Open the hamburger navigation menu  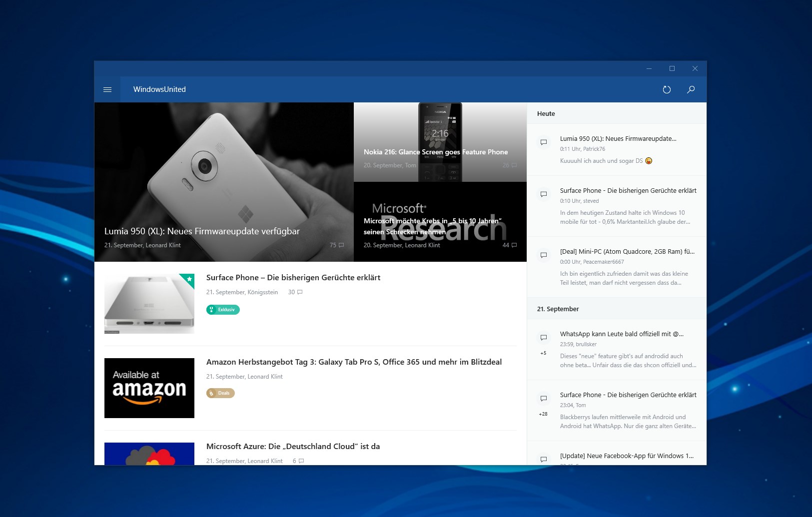107,89
